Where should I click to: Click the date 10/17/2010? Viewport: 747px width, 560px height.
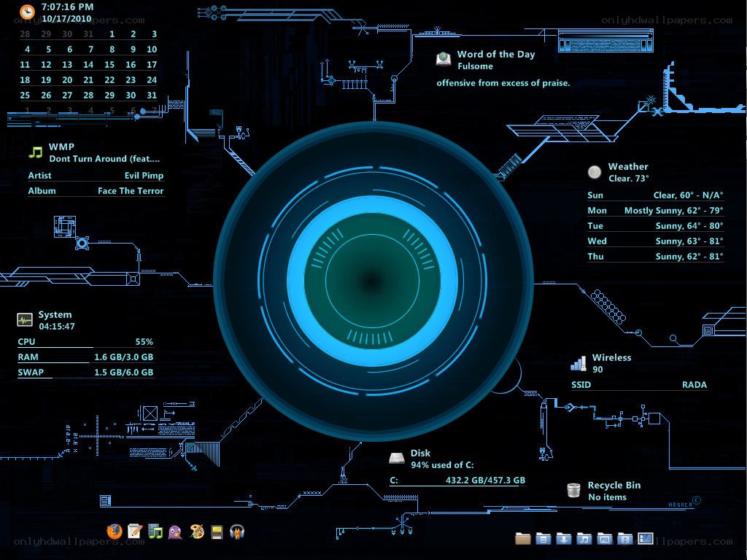pos(66,19)
